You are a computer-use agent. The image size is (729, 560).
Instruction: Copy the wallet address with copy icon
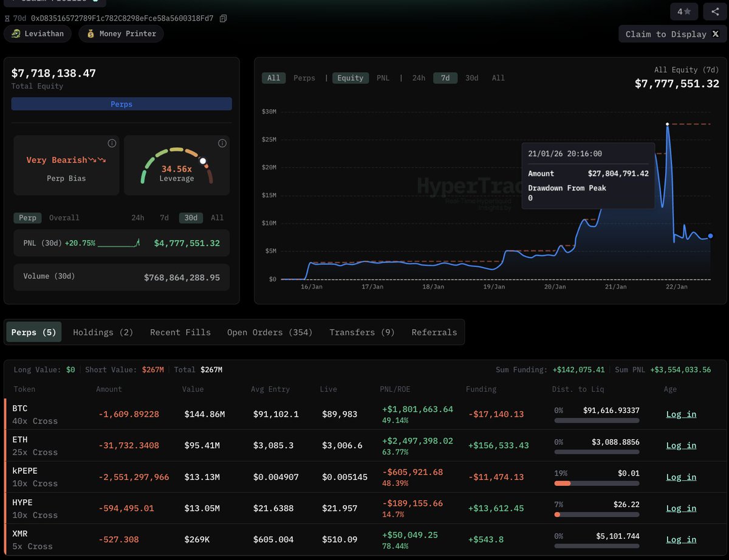click(x=224, y=18)
